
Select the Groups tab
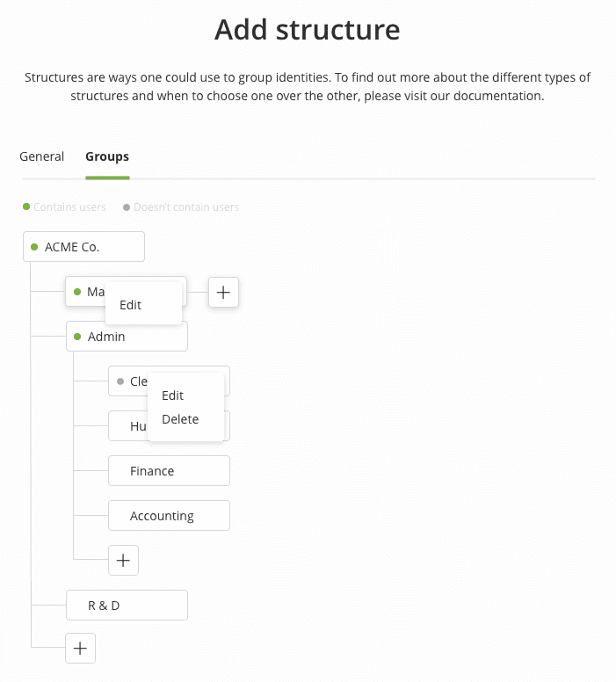pyautogui.click(x=107, y=156)
